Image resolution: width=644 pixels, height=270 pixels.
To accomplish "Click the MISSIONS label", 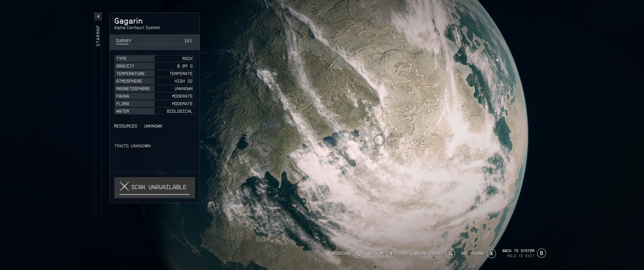I will pos(342,253).
